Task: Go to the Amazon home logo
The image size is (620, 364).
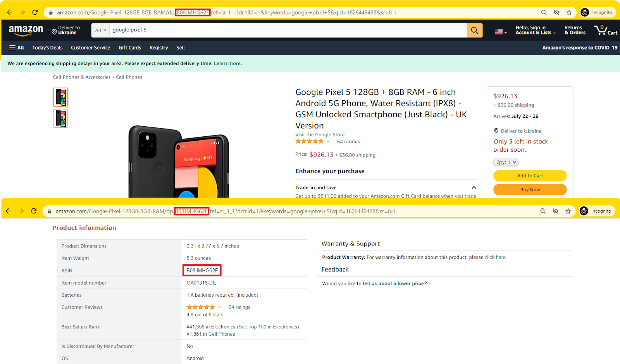Action: (x=26, y=30)
